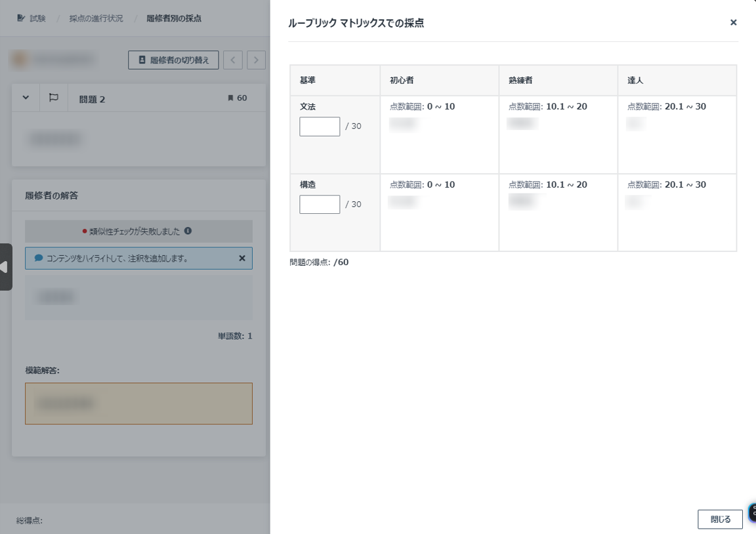Screen dimensions: 756x534
Task: Close the rubric matrix dialog with X
Action: click(733, 22)
